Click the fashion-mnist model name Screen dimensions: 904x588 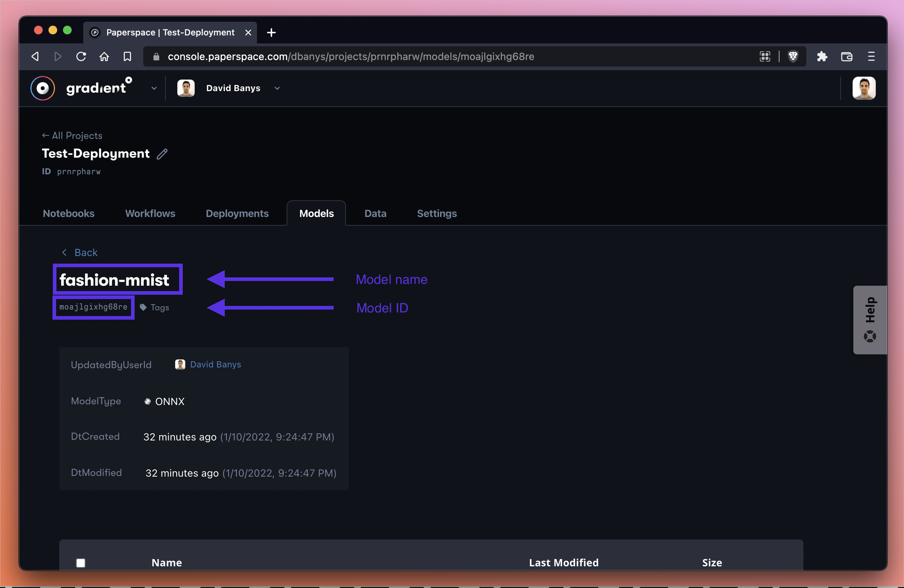tap(114, 280)
